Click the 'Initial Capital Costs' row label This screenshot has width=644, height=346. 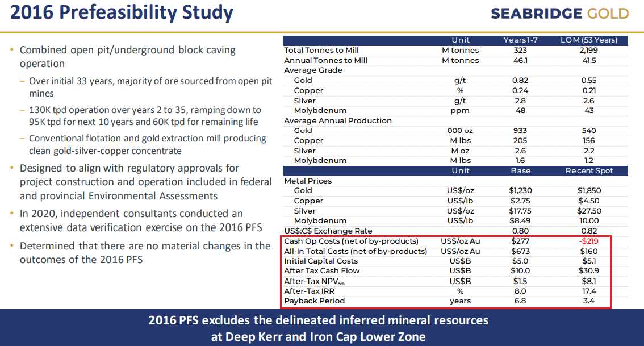[321, 261]
